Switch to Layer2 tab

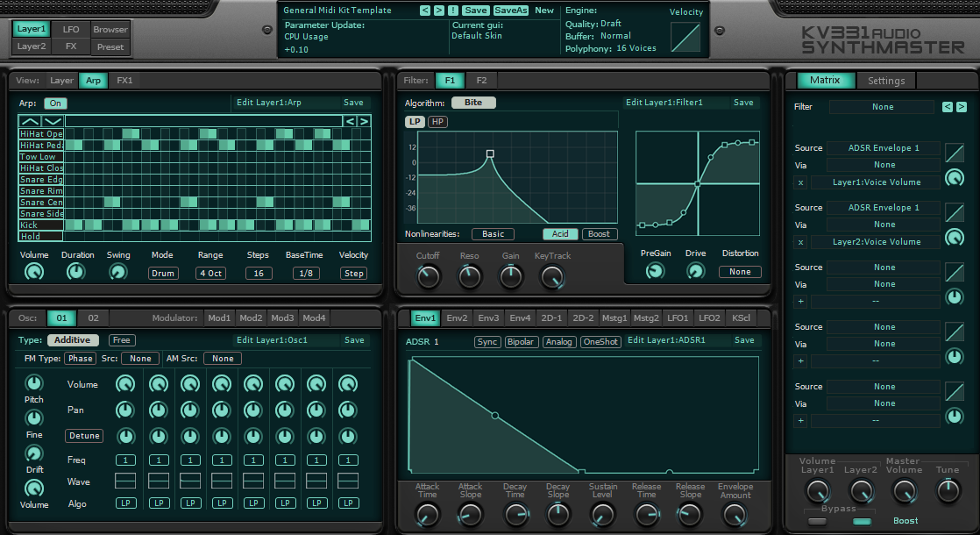point(32,46)
